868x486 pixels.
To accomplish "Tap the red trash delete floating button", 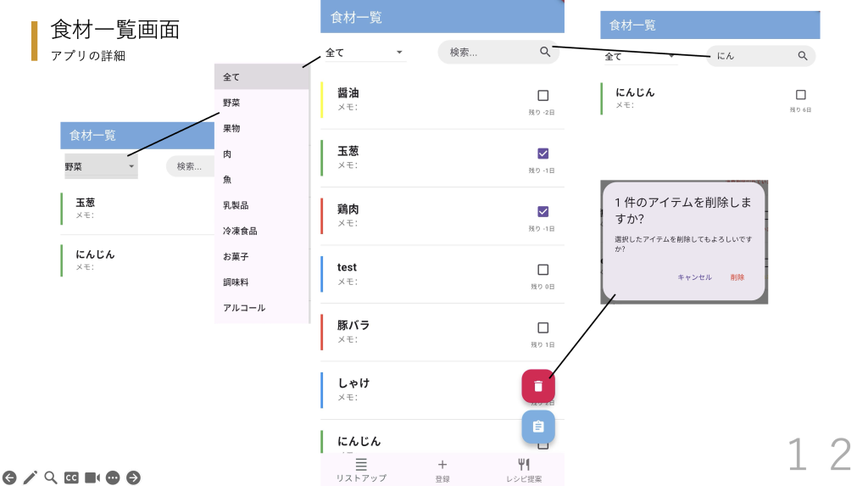I will [x=537, y=387].
